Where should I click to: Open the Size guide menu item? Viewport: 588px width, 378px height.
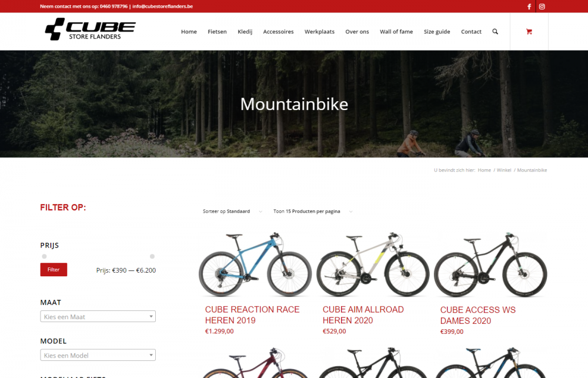click(x=437, y=32)
